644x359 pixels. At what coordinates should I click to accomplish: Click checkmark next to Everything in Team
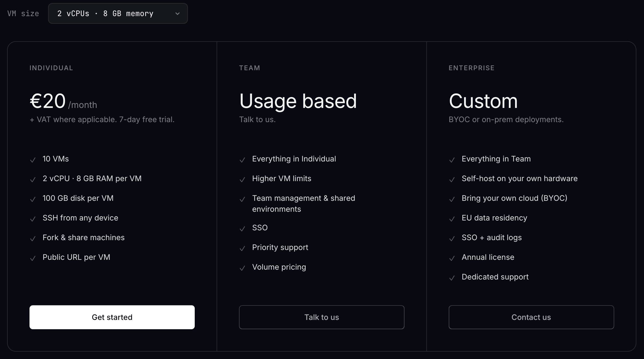tap(452, 160)
